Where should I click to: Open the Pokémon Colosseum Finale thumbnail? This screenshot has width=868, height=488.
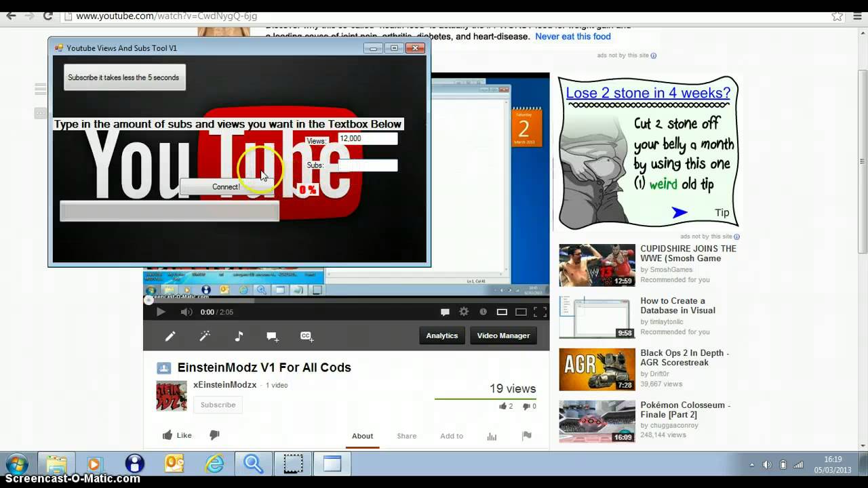(x=597, y=422)
